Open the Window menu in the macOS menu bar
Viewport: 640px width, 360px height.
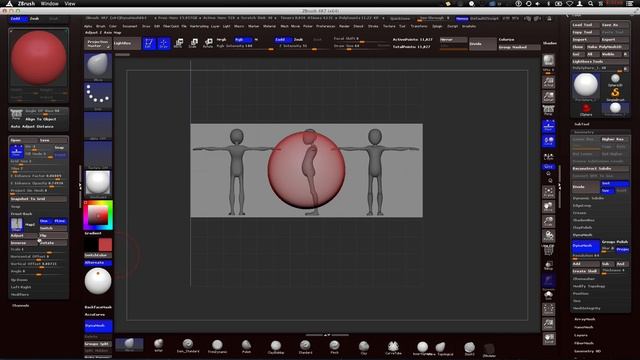(x=49, y=3)
